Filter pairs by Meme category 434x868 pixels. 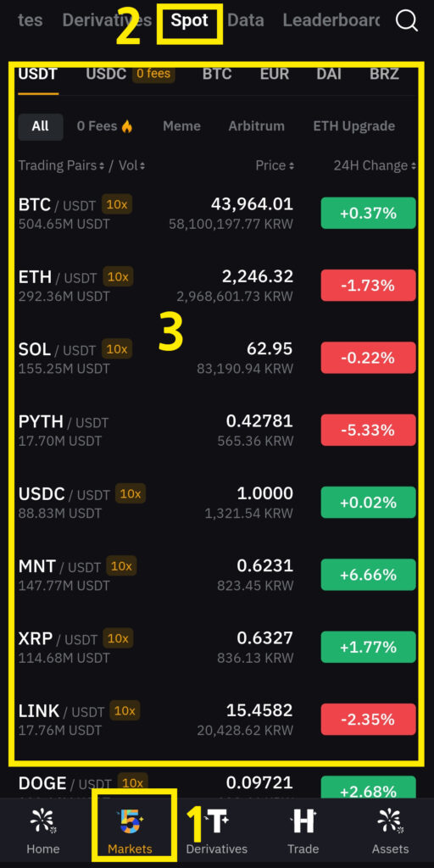pos(181,126)
